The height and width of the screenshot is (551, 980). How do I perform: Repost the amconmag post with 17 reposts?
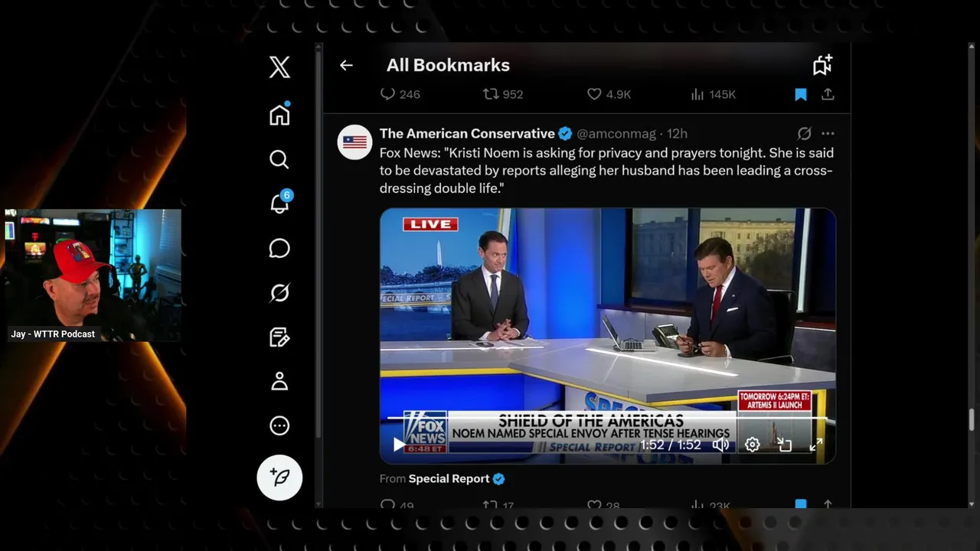[498, 505]
